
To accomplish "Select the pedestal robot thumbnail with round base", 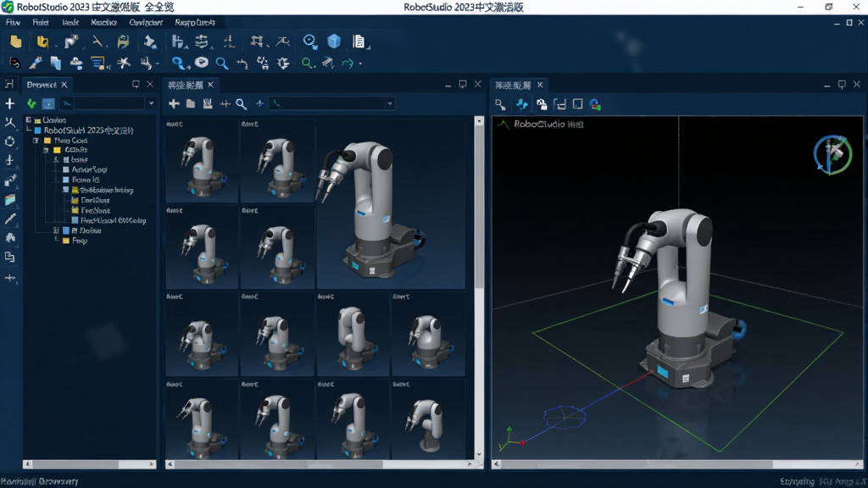I will [x=428, y=419].
